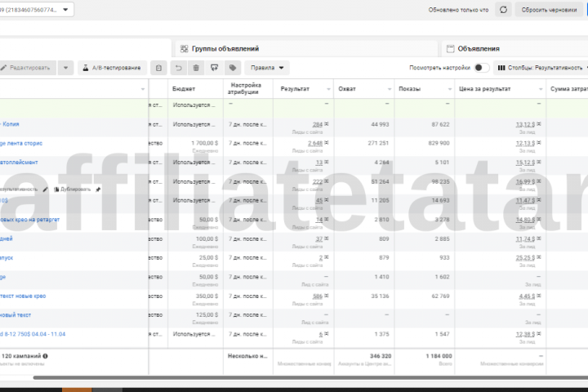
Task: Click flag icon beside result 2 648
Action: [x=326, y=143]
